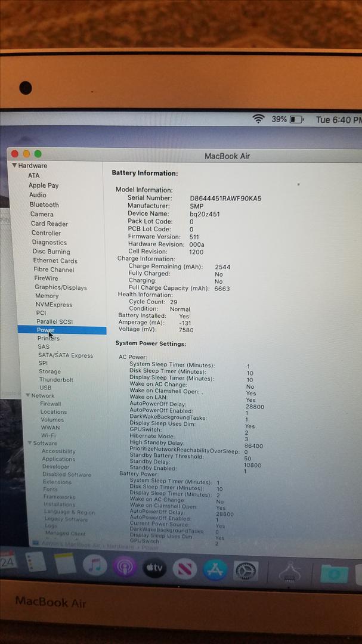362x644 pixels.
Task: Select SPI in the sidebar
Action: click(x=43, y=363)
